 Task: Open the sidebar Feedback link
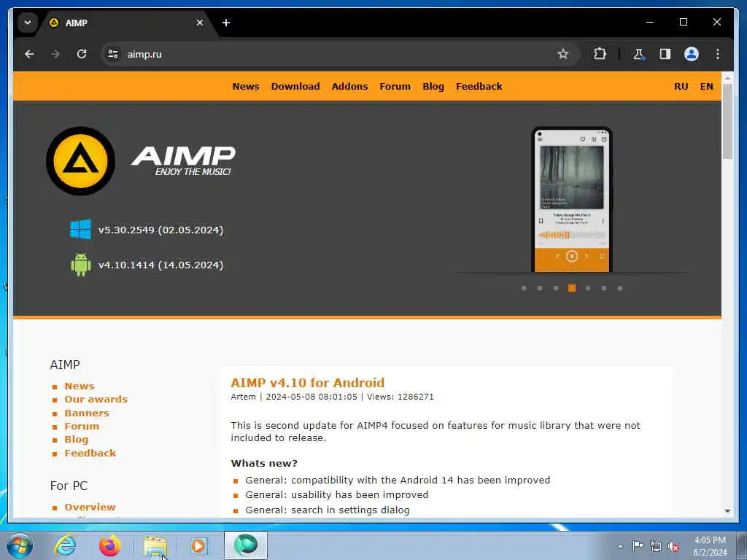(x=90, y=454)
